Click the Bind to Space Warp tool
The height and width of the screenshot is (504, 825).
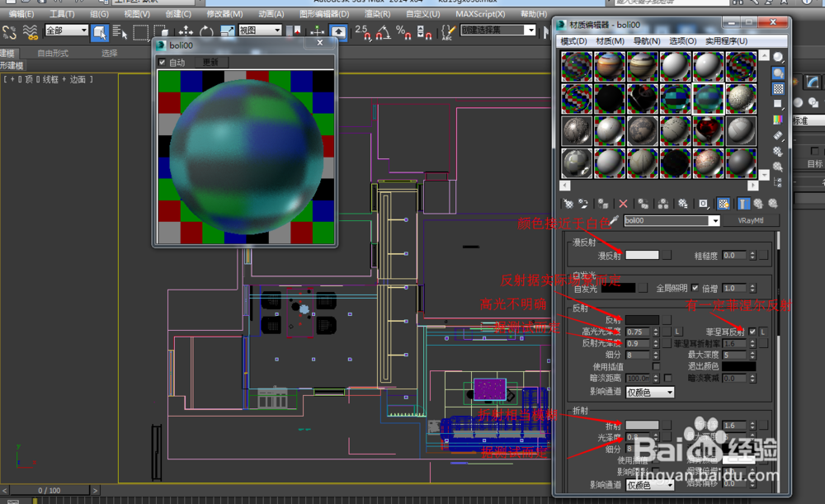[31, 32]
